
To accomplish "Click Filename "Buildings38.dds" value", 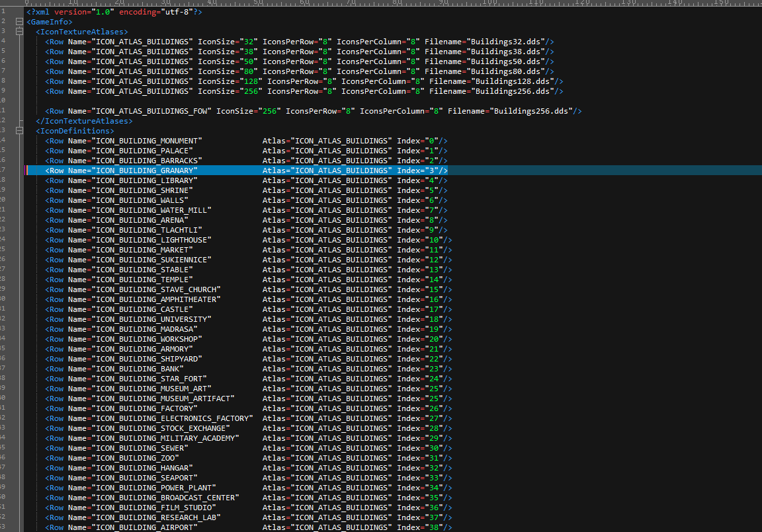I will [x=505, y=52].
